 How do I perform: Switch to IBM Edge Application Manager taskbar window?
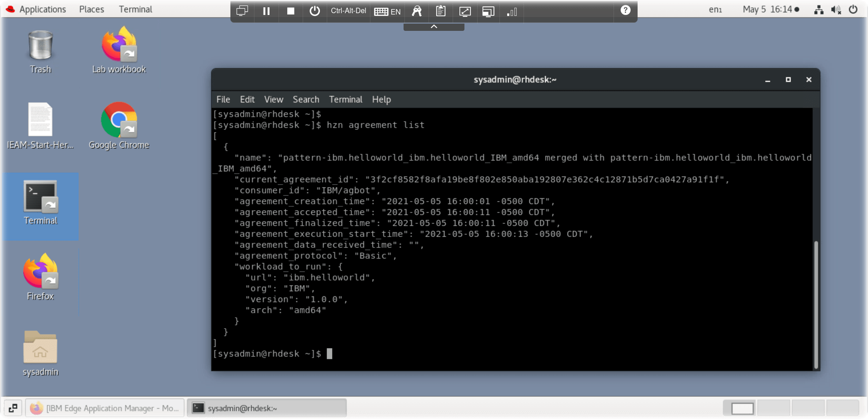(x=105, y=408)
